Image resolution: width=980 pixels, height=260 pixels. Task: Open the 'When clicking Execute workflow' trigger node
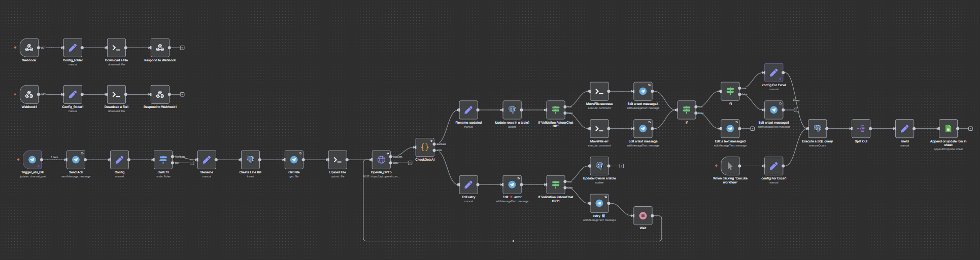click(730, 166)
